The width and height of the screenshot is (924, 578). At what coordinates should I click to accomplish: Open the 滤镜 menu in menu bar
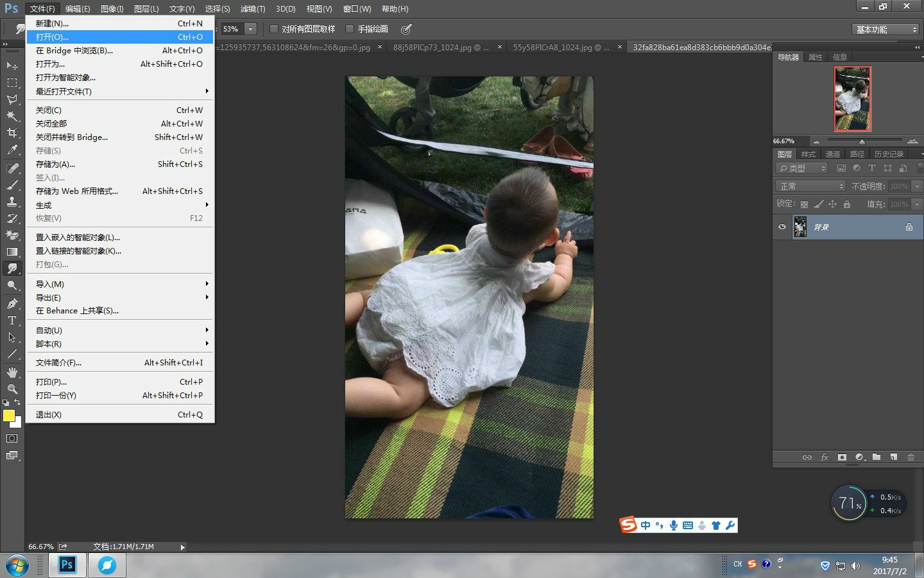pyautogui.click(x=252, y=9)
